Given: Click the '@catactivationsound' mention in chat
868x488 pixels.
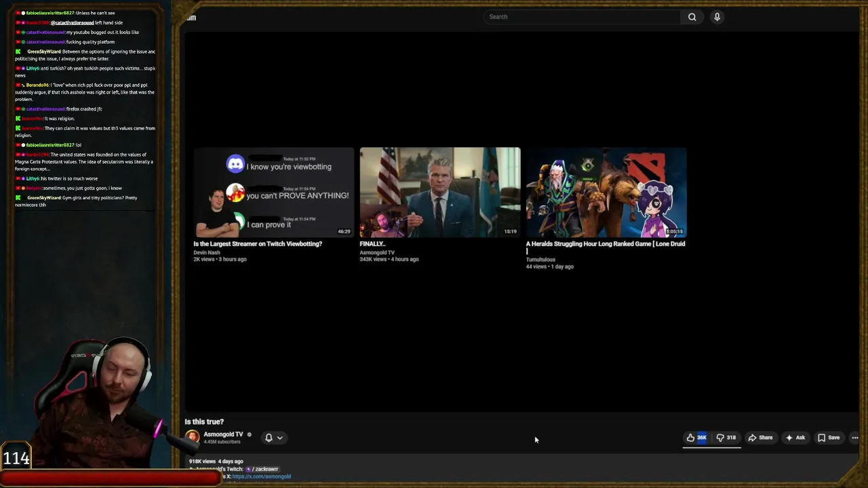Looking at the screenshot, I should coord(73,23).
